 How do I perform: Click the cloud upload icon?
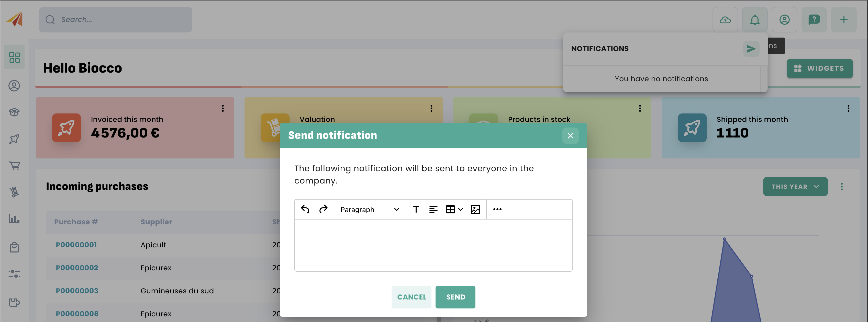(725, 19)
